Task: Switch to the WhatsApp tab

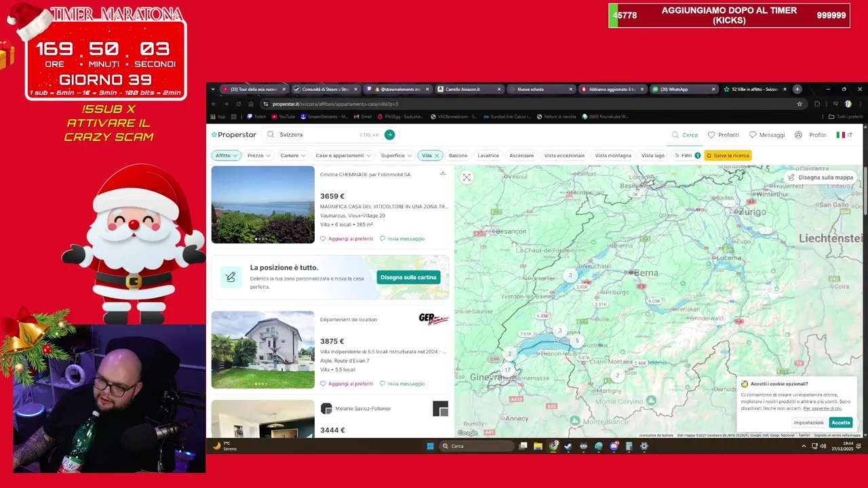Action: (684, 89)
